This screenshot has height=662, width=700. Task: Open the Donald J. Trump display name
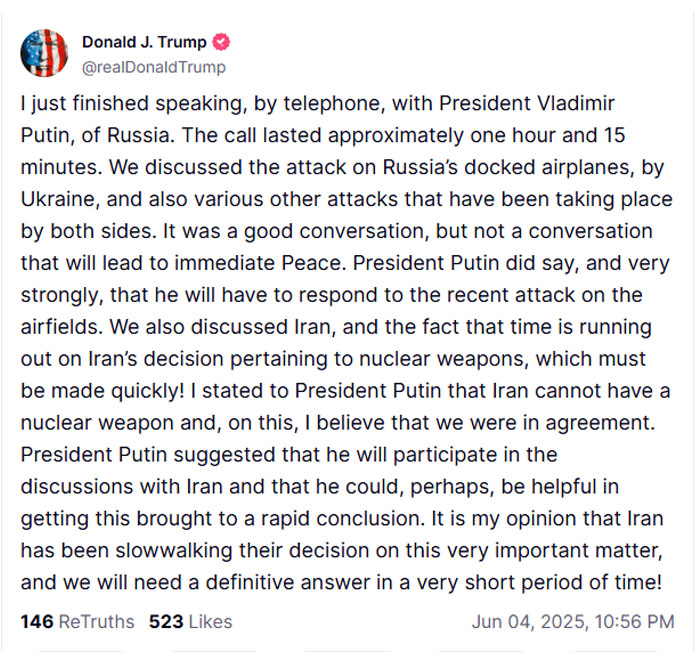pyautogui.click(x=144, y=42)
